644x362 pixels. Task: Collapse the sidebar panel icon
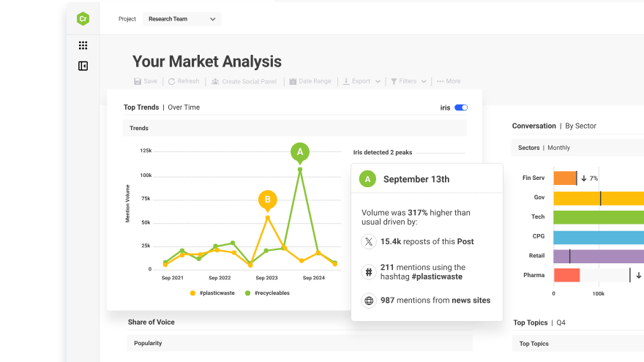point(83,66)
